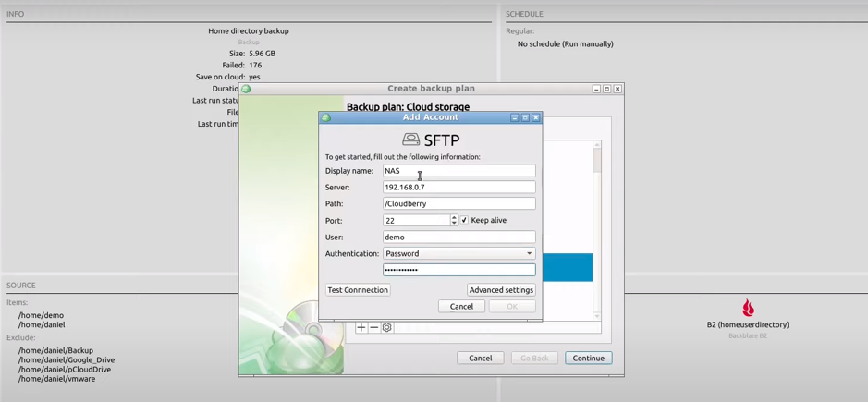Toggle the Keep alive checkbox
Viewport: 868px width, 402px height.
(x=464, y=220)
